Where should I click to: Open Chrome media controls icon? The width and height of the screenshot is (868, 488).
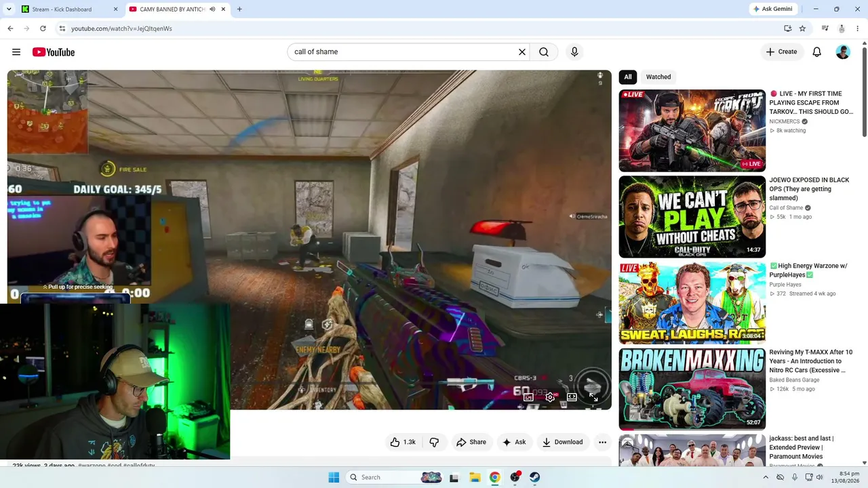point(825,28)
